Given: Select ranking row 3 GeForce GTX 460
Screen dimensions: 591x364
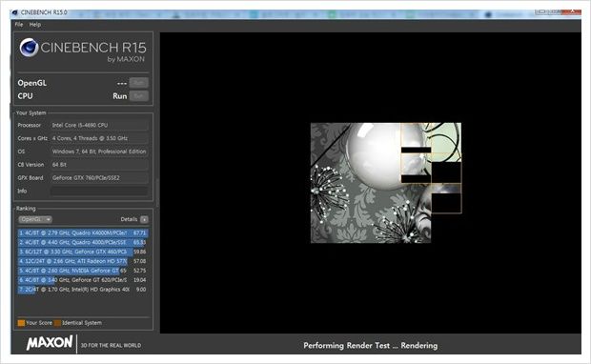Looking at the screenshot, I should pyautogui.click(x=83, y=252).
